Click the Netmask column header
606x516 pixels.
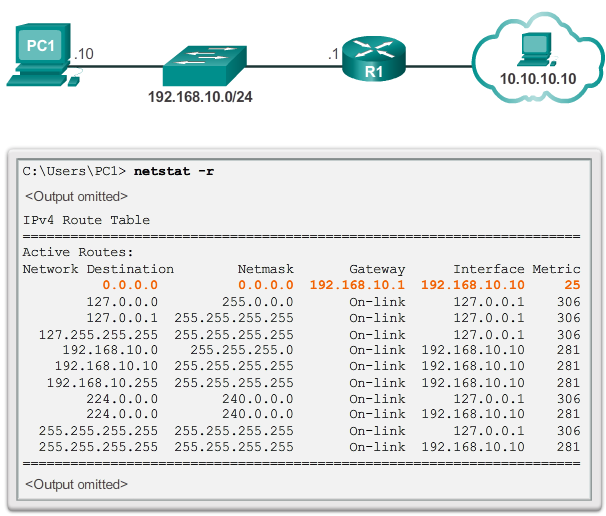[266, 269]
